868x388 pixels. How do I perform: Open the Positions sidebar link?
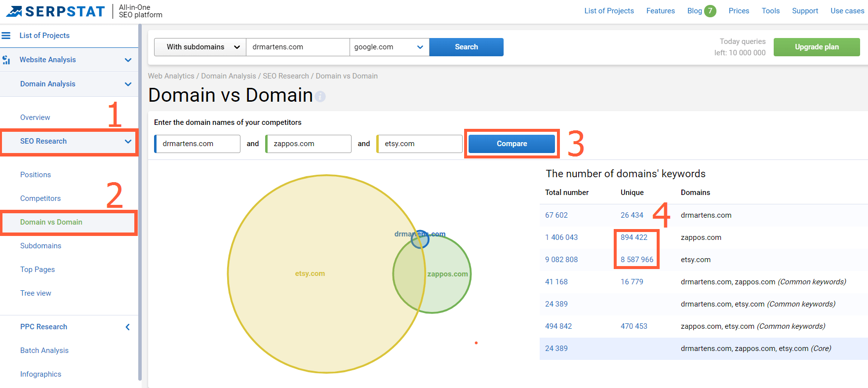coord(36,175)
